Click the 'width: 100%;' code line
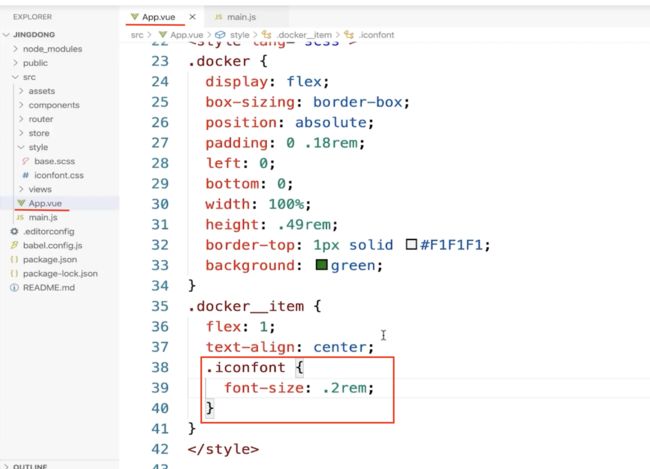650x469 pixels. [258, 204]
